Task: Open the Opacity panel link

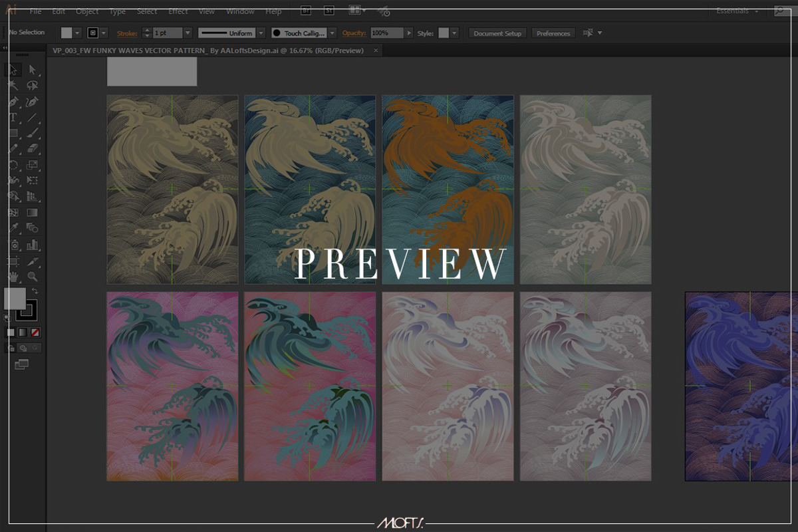Action: pos(355,33)
